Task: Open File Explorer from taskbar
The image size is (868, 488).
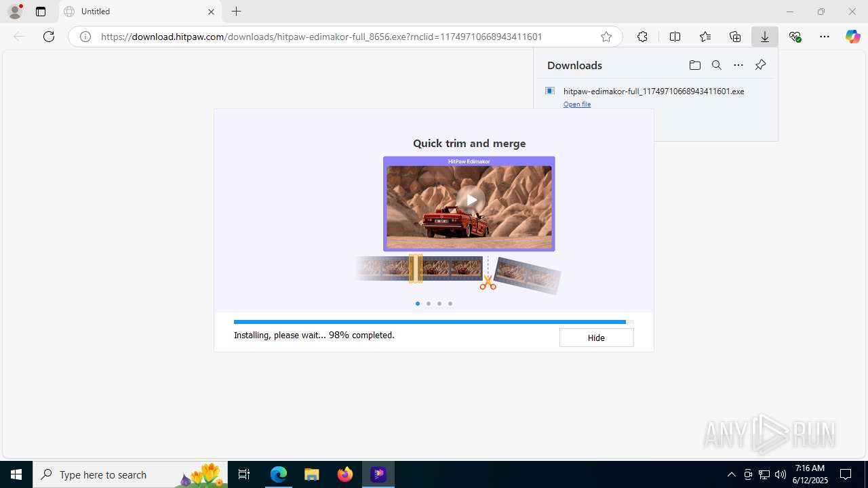Action: point(312,474)
